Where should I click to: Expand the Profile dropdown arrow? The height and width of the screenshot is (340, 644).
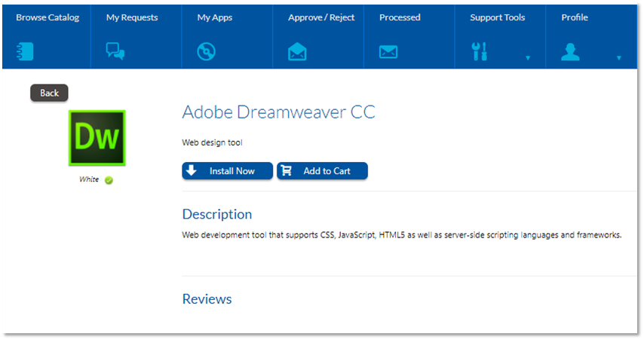619,57
